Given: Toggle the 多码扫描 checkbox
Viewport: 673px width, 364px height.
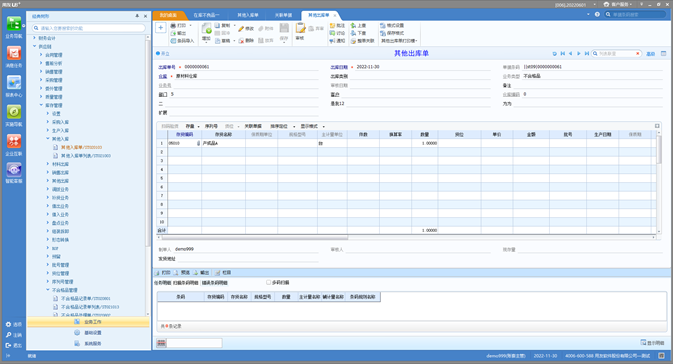Looking at the screenshot, I should coord(268,282).
